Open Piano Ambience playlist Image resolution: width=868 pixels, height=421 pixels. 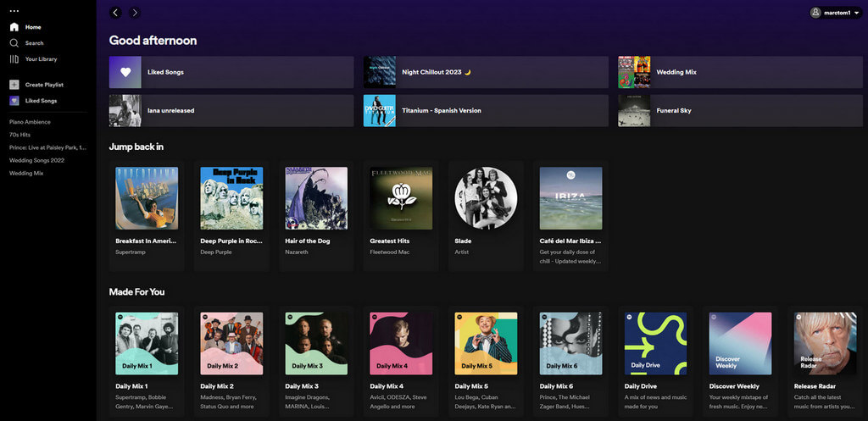[30, 122]
